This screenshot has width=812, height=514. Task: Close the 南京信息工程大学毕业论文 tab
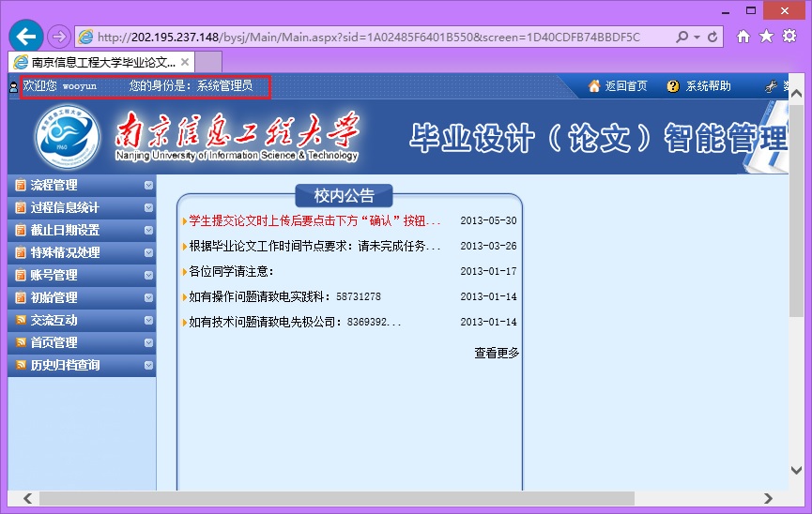tap(185, 62)
